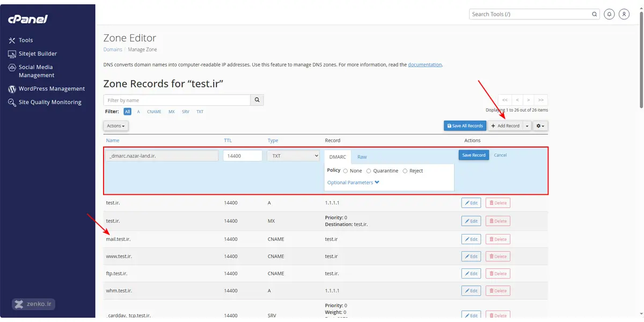Viewport: 644px width, 322px height.
Task: Edit the ftp.test.ir. record
Action: tap(471, 274)
